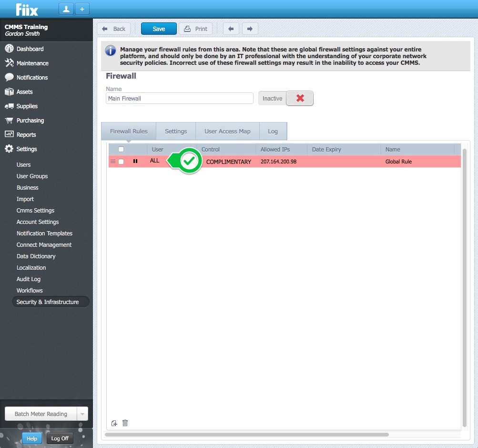478x448 pixels.
Task: Click the trash delete rule icon
Action: (125, 423)
